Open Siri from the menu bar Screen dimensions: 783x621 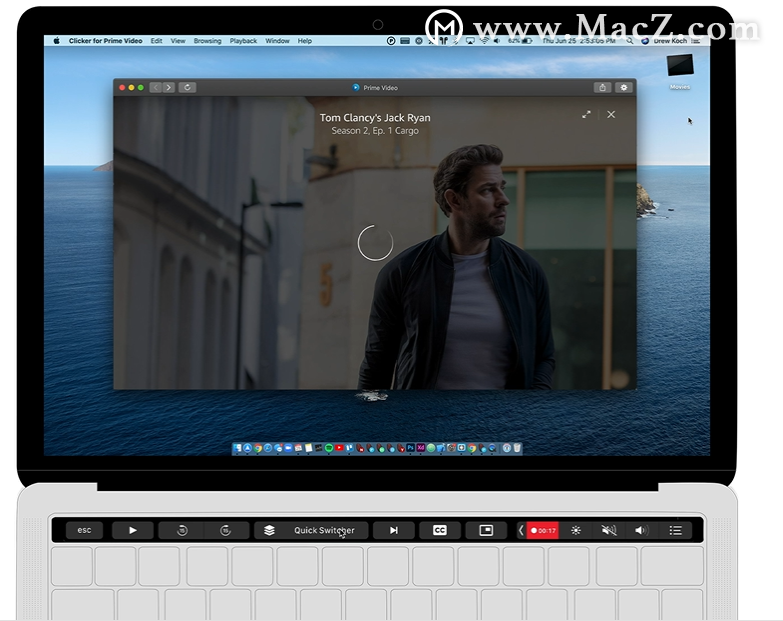[645, 41]
